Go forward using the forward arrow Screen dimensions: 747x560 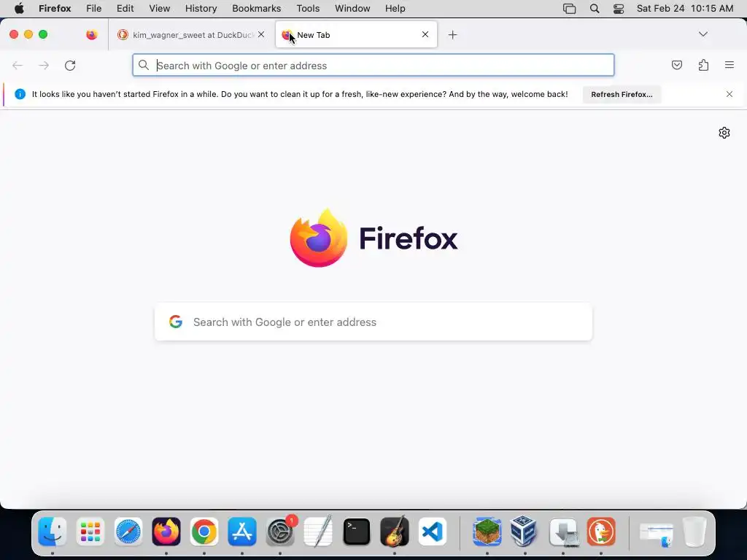(x=44, y=65)
